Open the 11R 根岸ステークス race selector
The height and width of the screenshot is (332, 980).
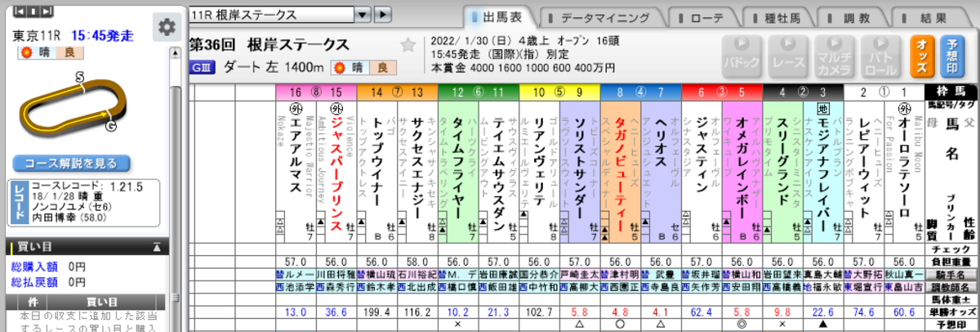point(270,15)
